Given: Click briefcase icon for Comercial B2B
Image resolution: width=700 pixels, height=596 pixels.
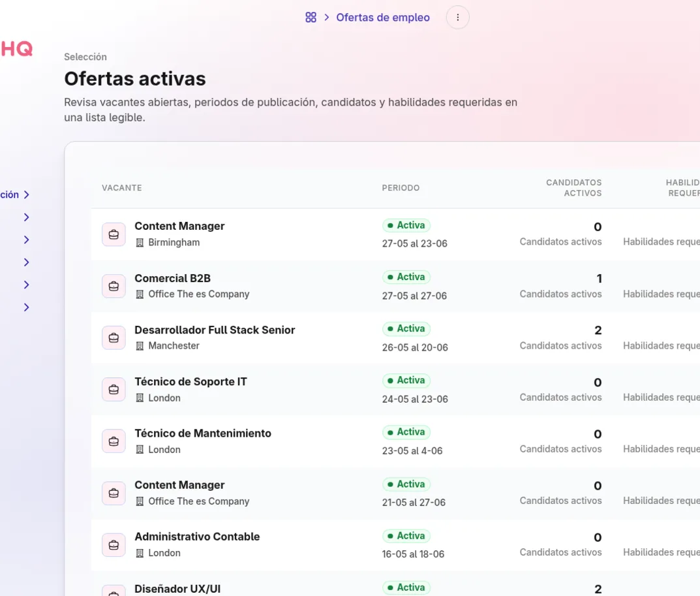Looking at the screenshot, I should [114, 286].
